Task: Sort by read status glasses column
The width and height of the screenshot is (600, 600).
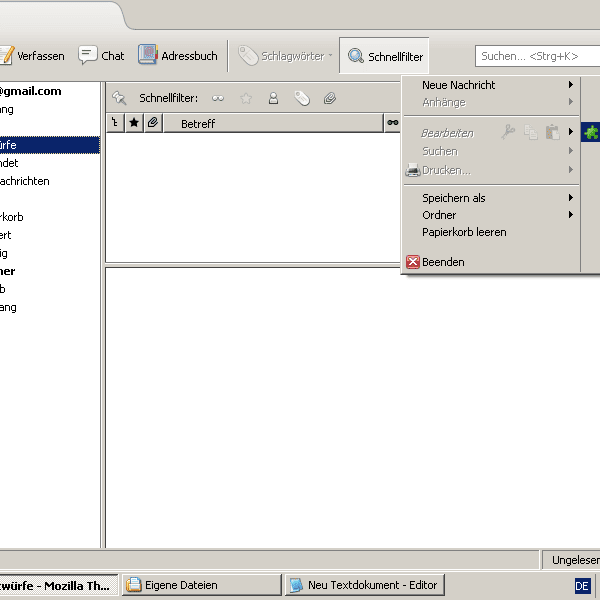Action: [393, 123]
